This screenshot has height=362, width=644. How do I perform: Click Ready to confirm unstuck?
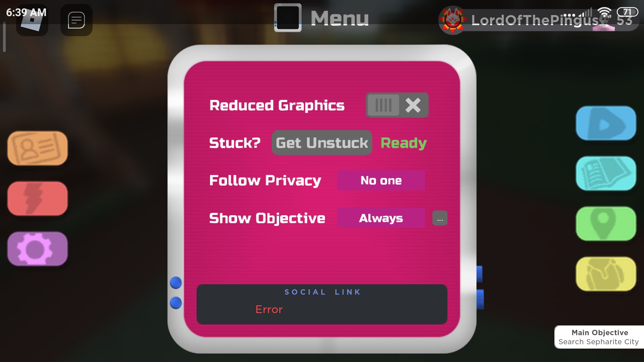404,143
